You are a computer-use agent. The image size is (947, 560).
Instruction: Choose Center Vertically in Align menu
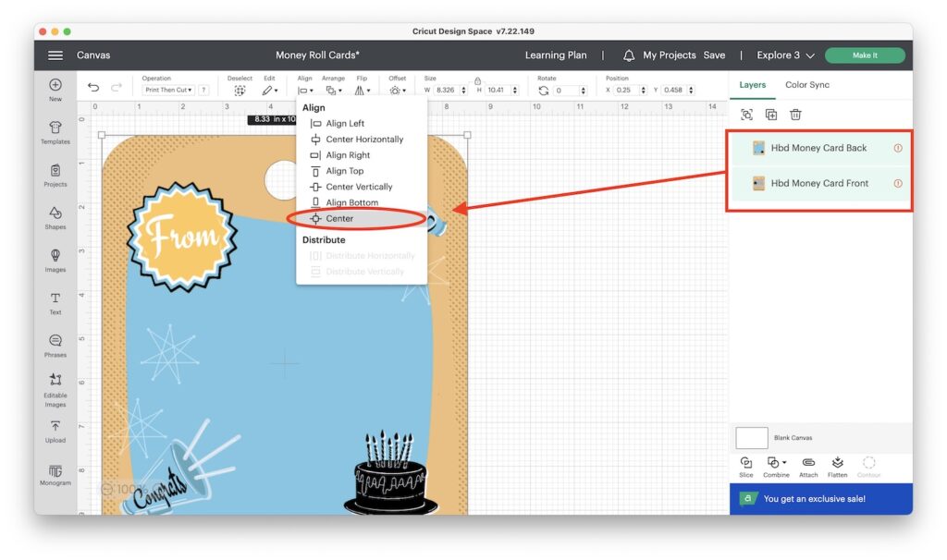(359, 187)
